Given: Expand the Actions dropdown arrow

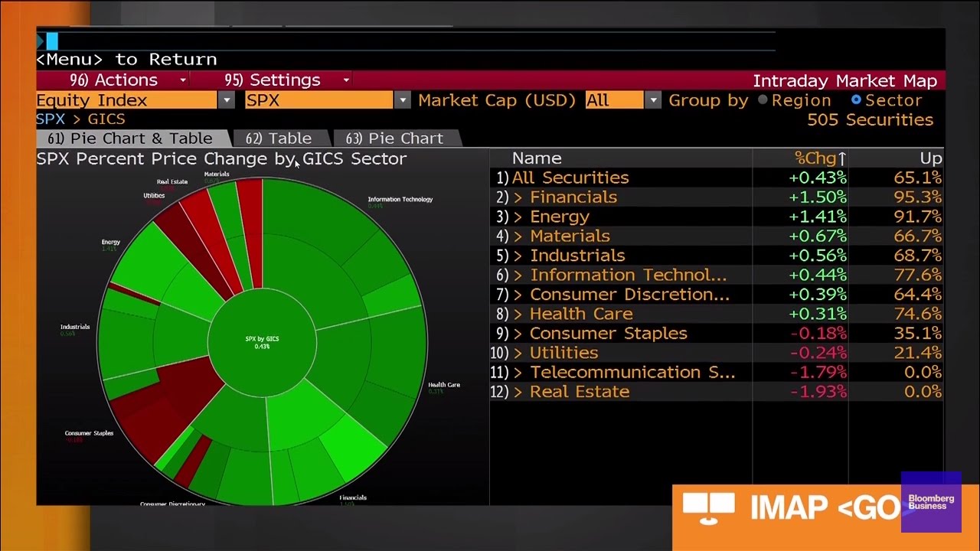Looking at the screenshot, I should (183, 80).
